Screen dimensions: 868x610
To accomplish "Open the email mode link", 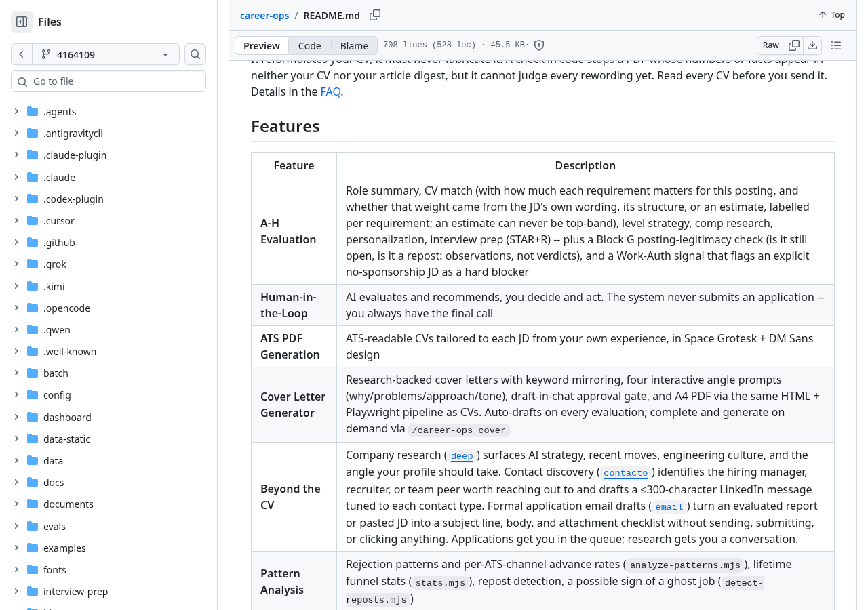I will [669, 506].
